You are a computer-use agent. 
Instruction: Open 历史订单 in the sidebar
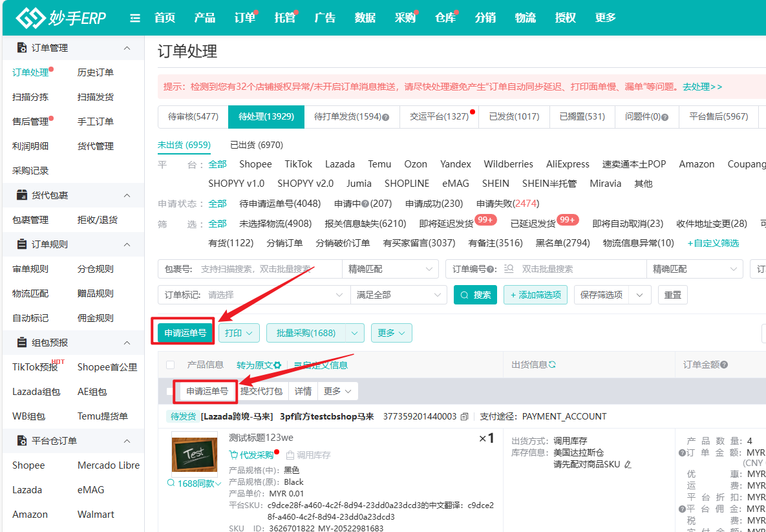click(96, 73)
